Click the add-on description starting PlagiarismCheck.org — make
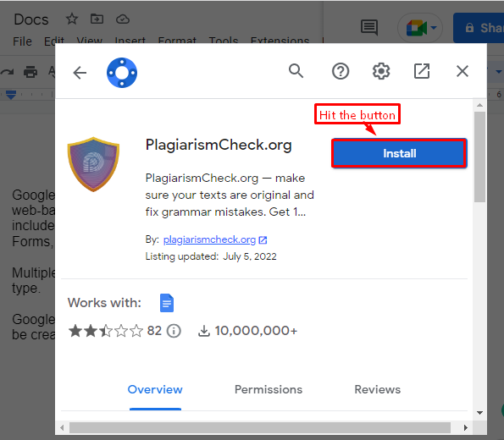 [x=230, y=195]
